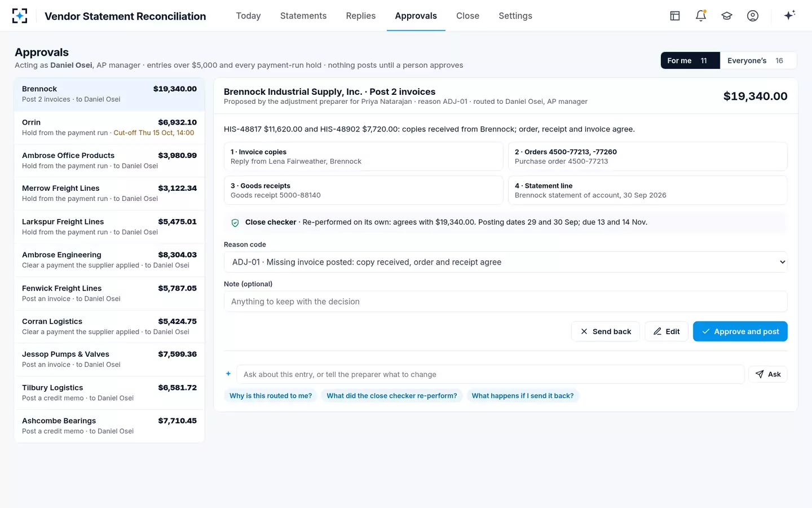Click the Ask button
The image size is (812, 508).
click(x=768, y=374)
